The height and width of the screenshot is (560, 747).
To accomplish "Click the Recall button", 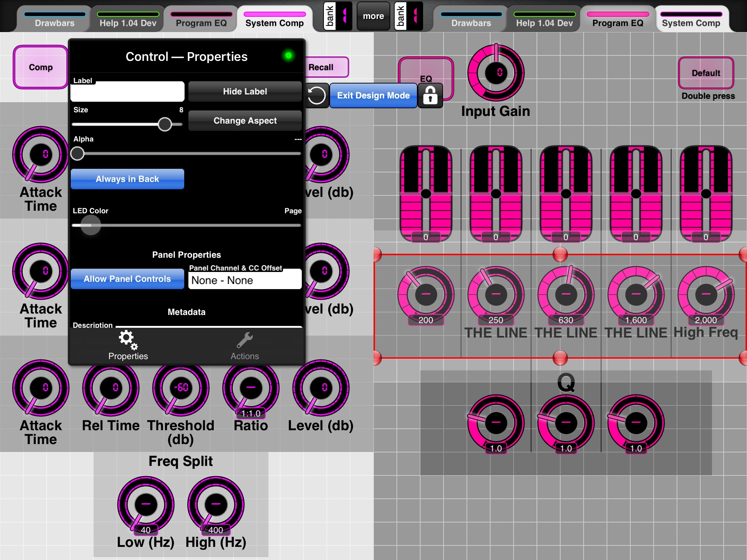I will pyautogui.click(x=325, y=67).
